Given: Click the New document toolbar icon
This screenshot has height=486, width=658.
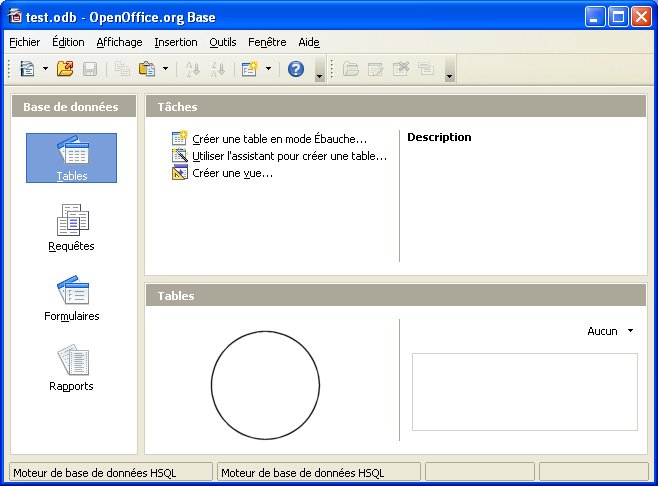Looking at the screenshot, I should point(28,69).
